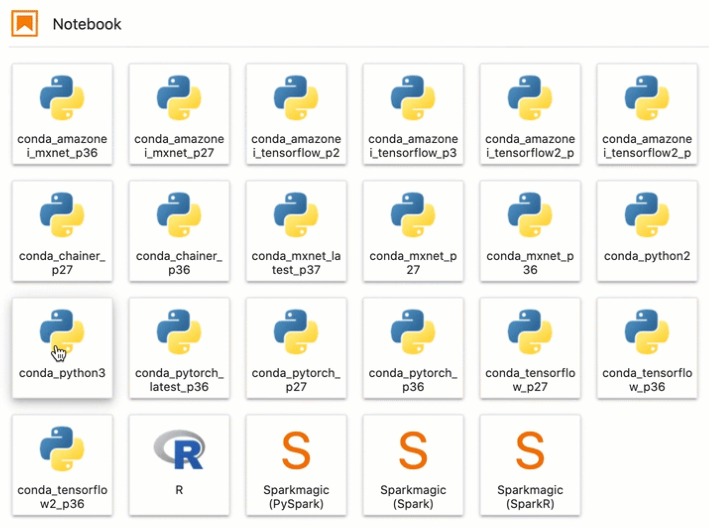Choose the conda_pytorch_p36 kernel card
The image size is (709, 528).
[413, 348]
